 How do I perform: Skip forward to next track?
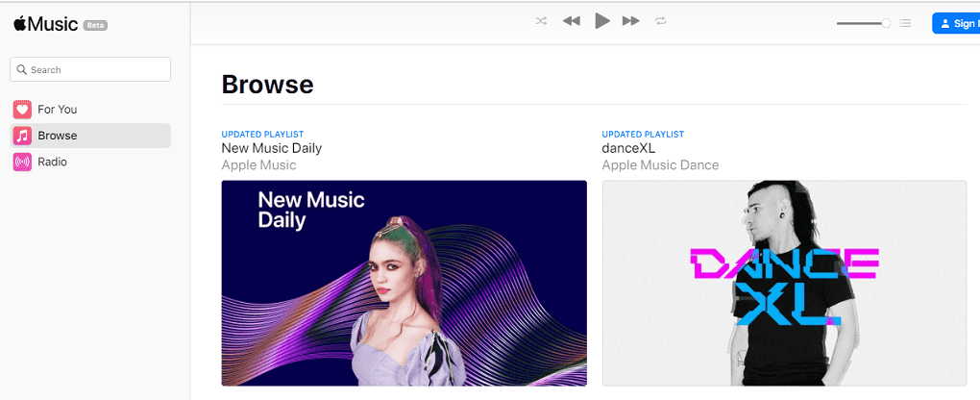pos(630,21)
